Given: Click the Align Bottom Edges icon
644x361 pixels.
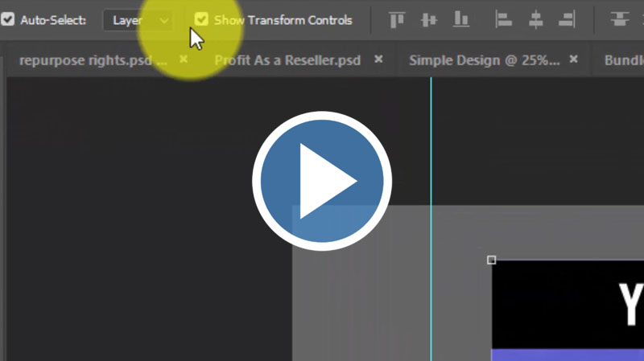Looking at the screenshot, I should [460, 20].
